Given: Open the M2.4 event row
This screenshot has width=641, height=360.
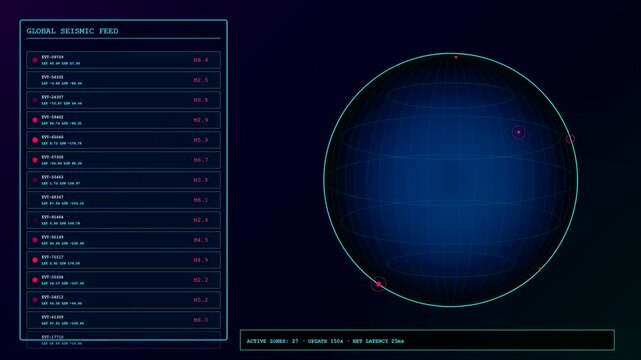Looking at the screenshot, I should pyautogui.click(x=123, y=220).
